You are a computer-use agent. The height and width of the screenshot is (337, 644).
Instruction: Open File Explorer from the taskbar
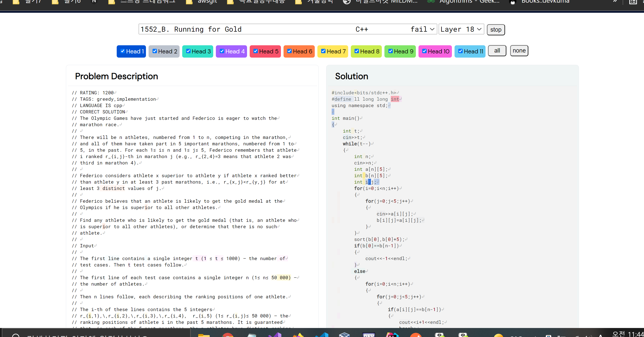[204, 335]
